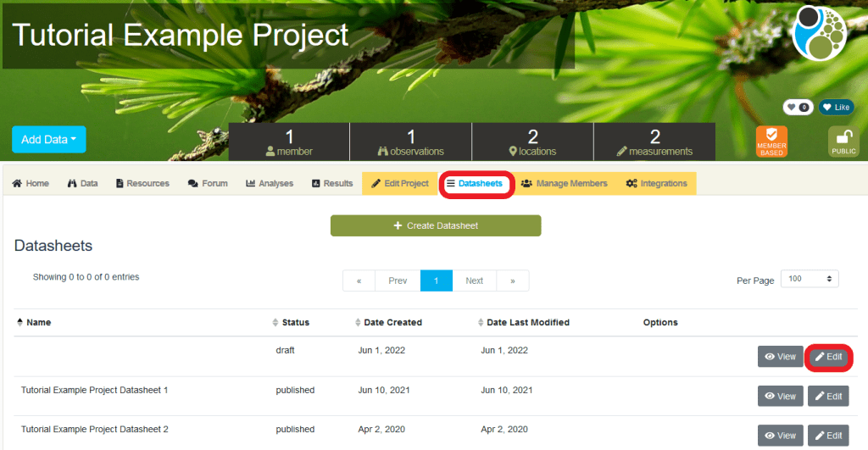View Tutorial Example Project Datasheet 1

coord(780,396)
